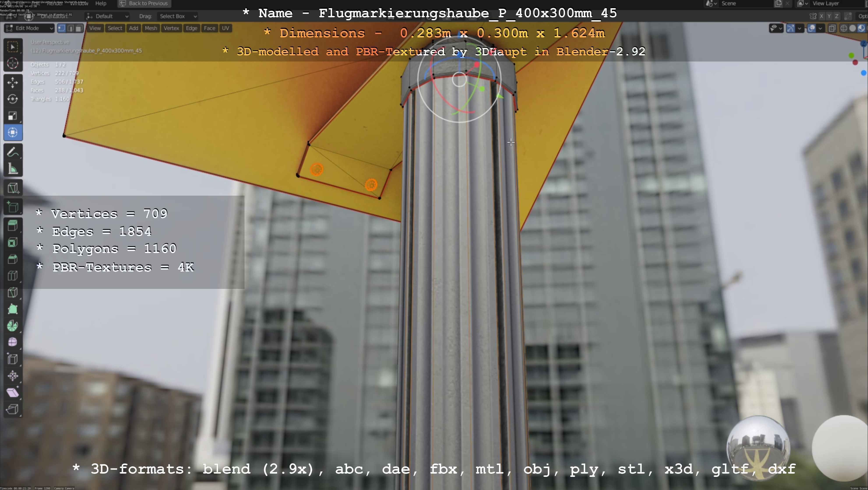Screen dimensions: 868x490
Task: Switch to the Scale tool
Action: (x=13, y=116)
